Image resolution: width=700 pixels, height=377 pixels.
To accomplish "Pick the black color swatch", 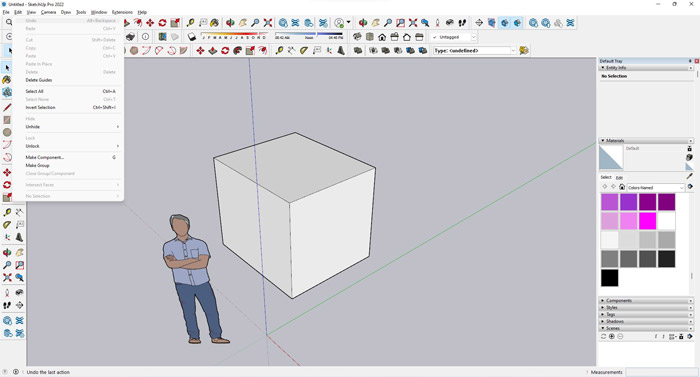I will 609,278.
